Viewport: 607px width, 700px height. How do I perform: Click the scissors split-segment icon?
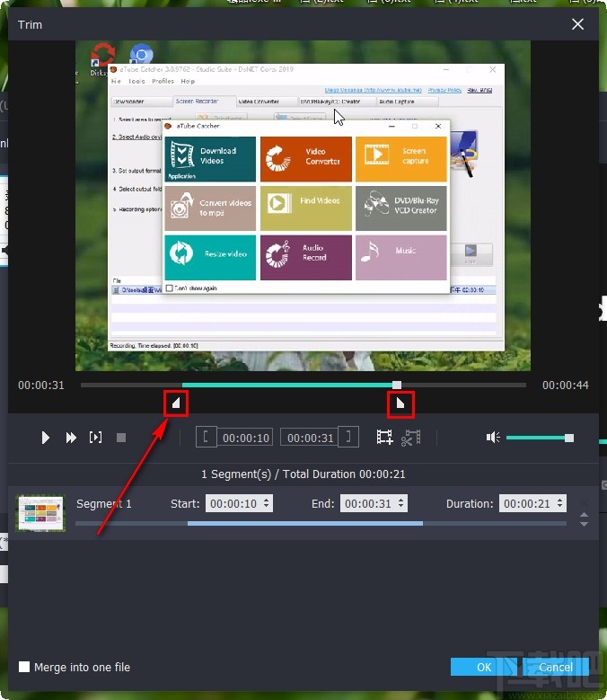410,438
